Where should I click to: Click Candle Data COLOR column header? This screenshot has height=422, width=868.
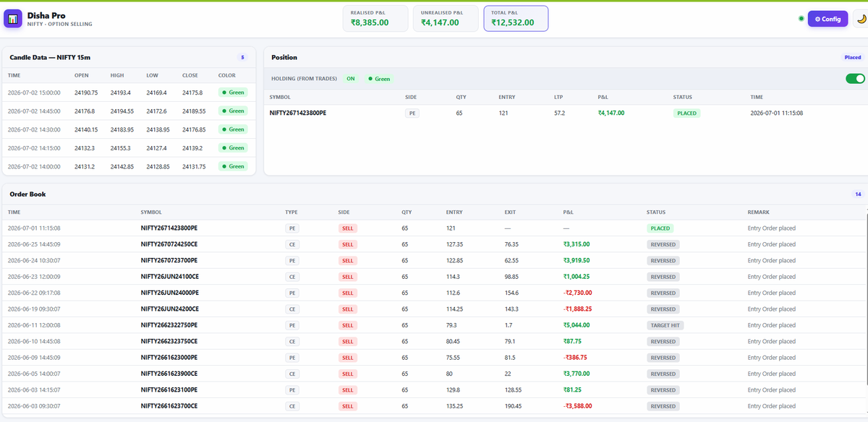pyautogui.click(x=226, y=75)
